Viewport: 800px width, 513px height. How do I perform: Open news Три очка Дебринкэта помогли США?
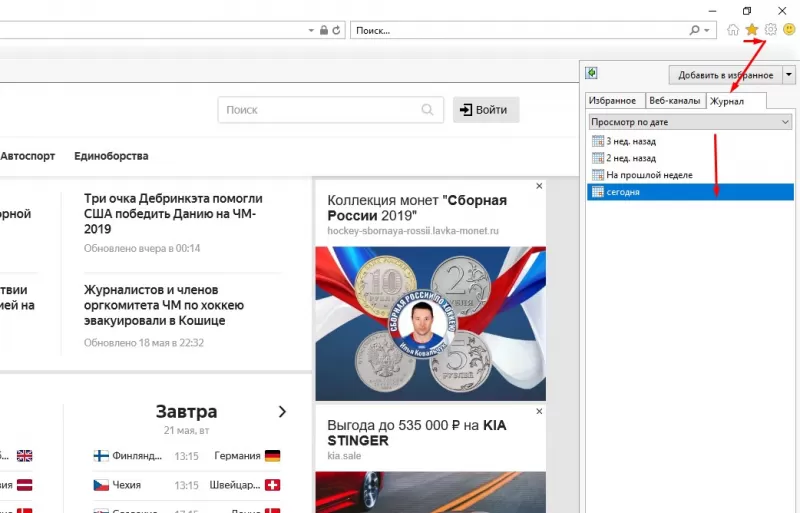click(x=173, y=213)
